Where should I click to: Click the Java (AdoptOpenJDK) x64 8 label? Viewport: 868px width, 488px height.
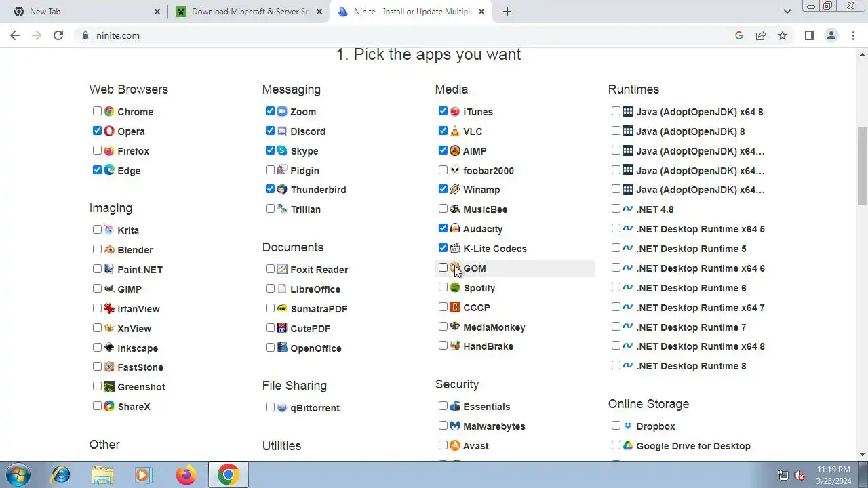pyautogui.click(x=700, y=111)
